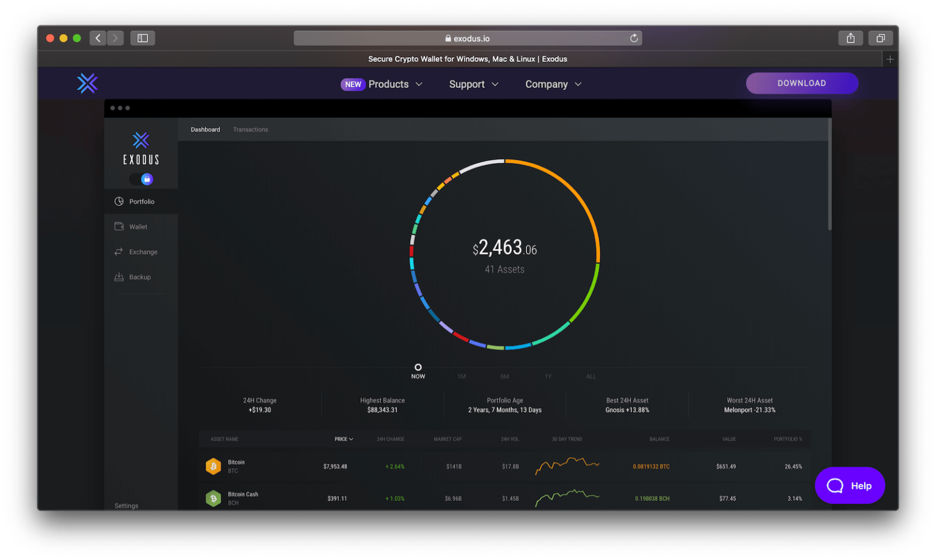Toggle the lock switch under the Exodus logo
Screen dimensions: 936x560
pyautogui.click(x=141, y=179)
